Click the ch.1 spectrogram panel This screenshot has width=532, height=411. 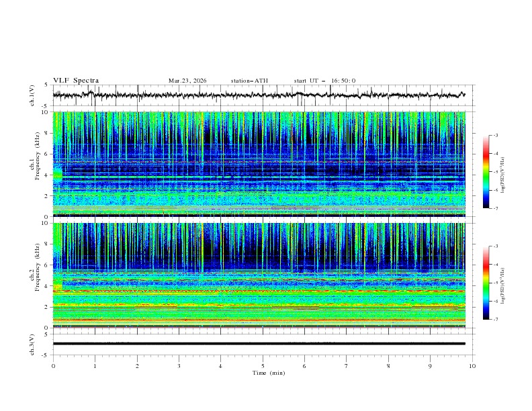259,164
